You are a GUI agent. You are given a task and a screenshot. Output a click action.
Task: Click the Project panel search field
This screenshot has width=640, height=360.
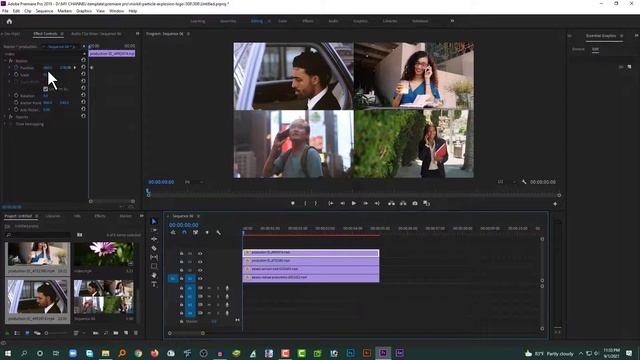(x=40, y=235)
